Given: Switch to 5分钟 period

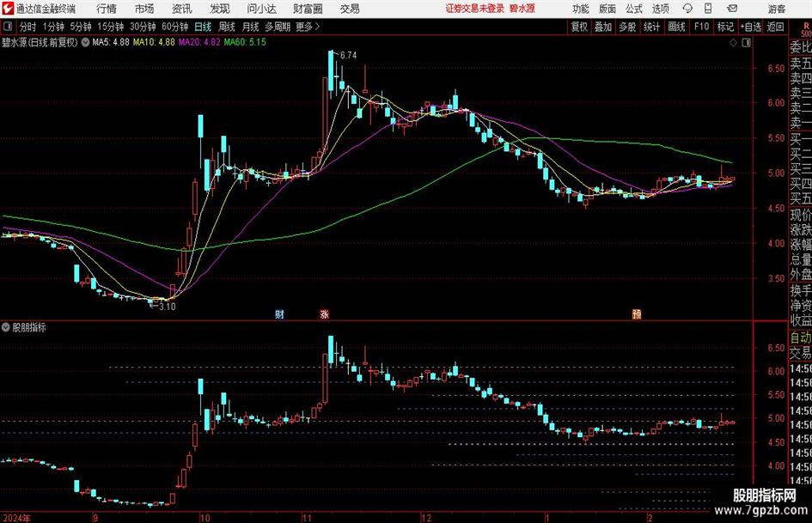Looking at the screenshot, I should click(80, 27).
